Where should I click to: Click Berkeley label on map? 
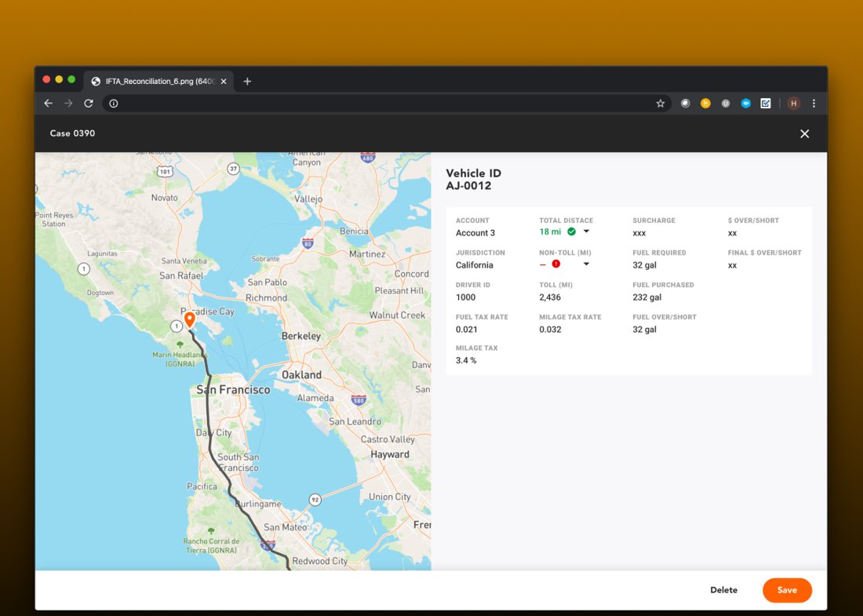301,336
